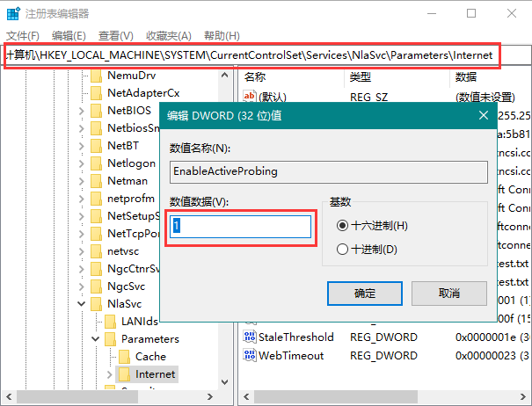Expand the NetBIOS tree node
This screenshot has height=406, width=532.
tap(81, 112)
